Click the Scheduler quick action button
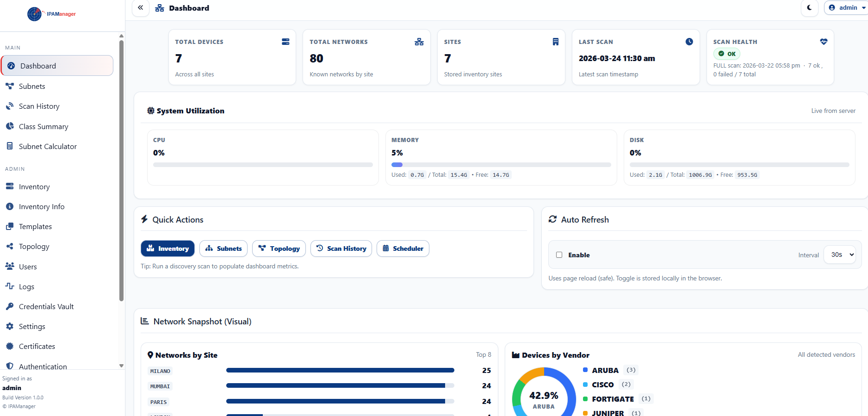 pos(403,248)
